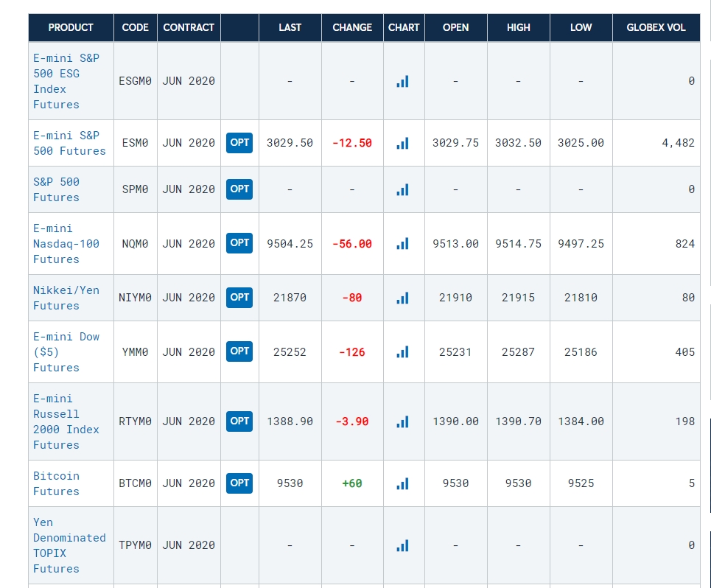
Task: Open chart for E-mini S&P 500 ESG Index Futures
Action: click(x=403, y=81)
